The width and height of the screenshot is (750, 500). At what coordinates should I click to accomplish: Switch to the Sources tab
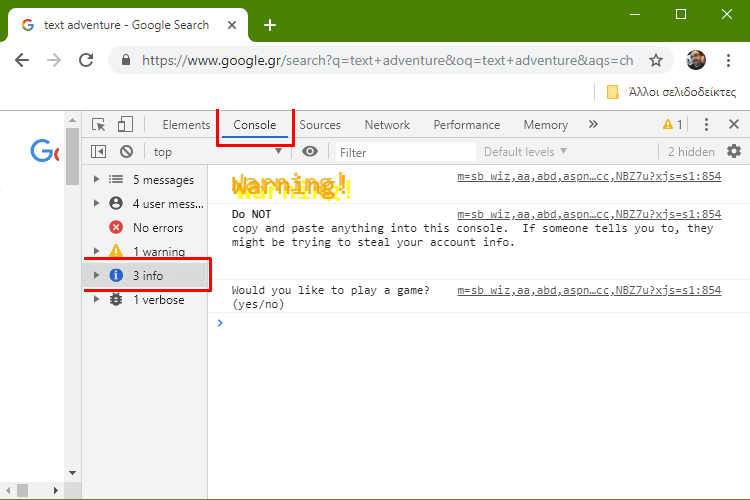tap(320, 125)
